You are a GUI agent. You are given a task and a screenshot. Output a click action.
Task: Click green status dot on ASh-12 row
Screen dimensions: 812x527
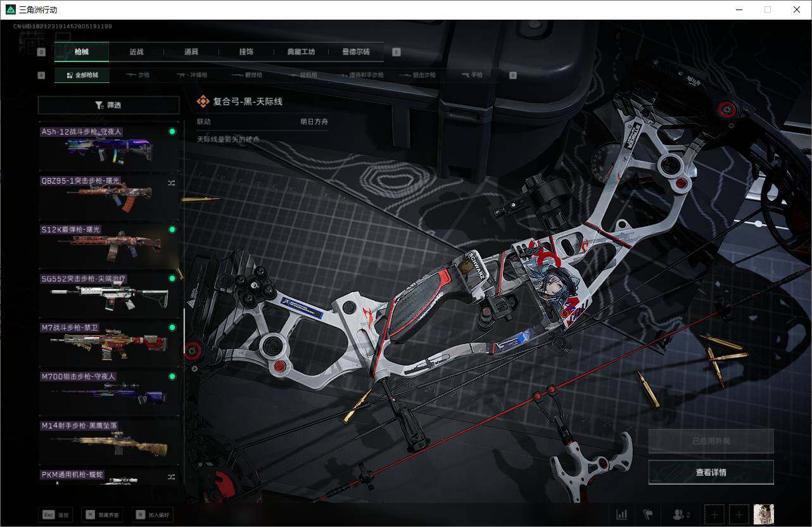pos(172,131)
